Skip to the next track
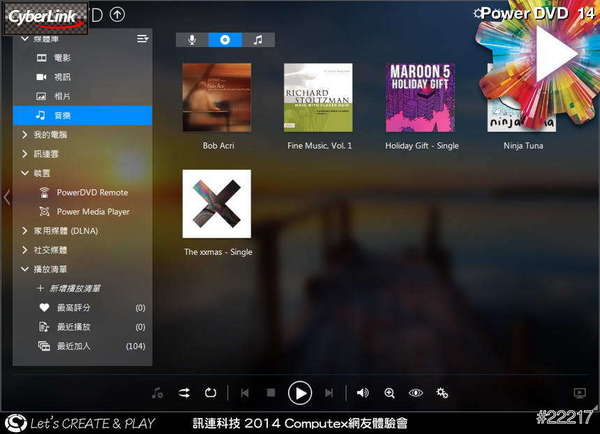600x434 pixels. pos(329,393)
